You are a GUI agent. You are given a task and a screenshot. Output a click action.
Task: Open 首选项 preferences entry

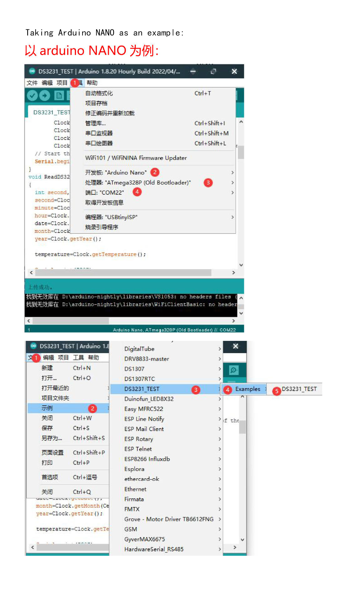coord(68,477)
